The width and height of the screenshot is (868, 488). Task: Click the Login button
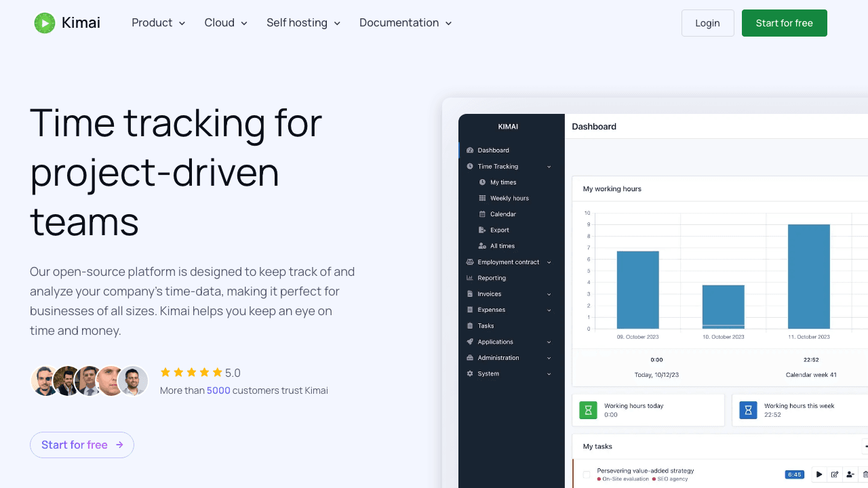[x=707, y=23]
